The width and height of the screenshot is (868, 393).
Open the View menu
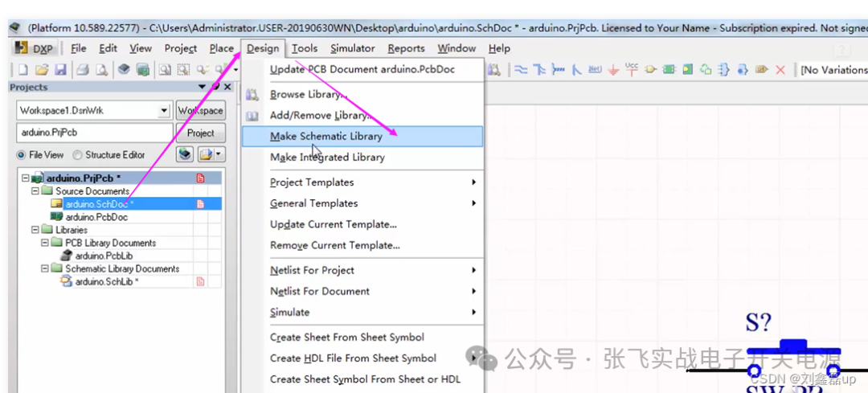(141, 49)
